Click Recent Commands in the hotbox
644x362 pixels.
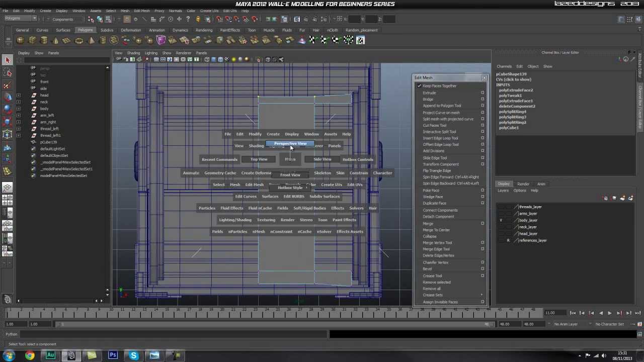coord(219,159)
